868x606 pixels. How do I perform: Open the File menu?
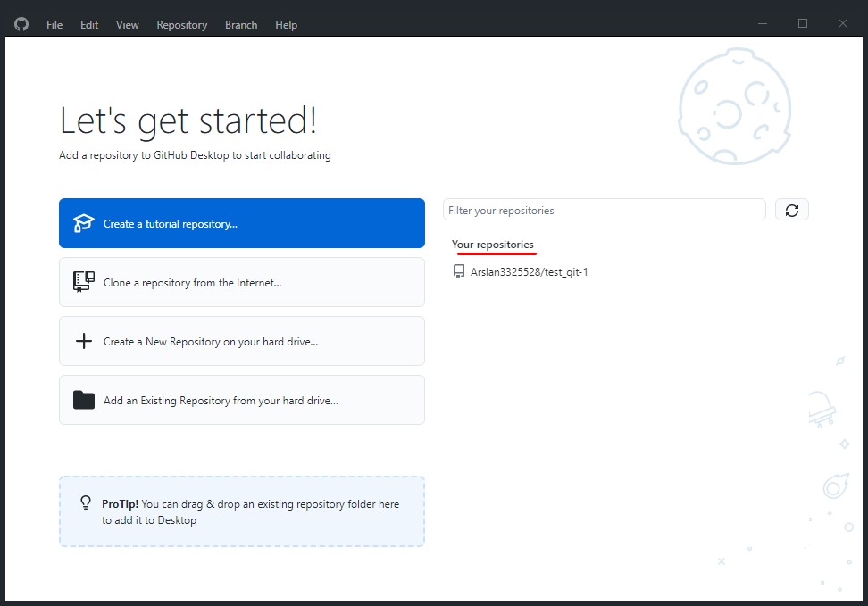[54, 25]
